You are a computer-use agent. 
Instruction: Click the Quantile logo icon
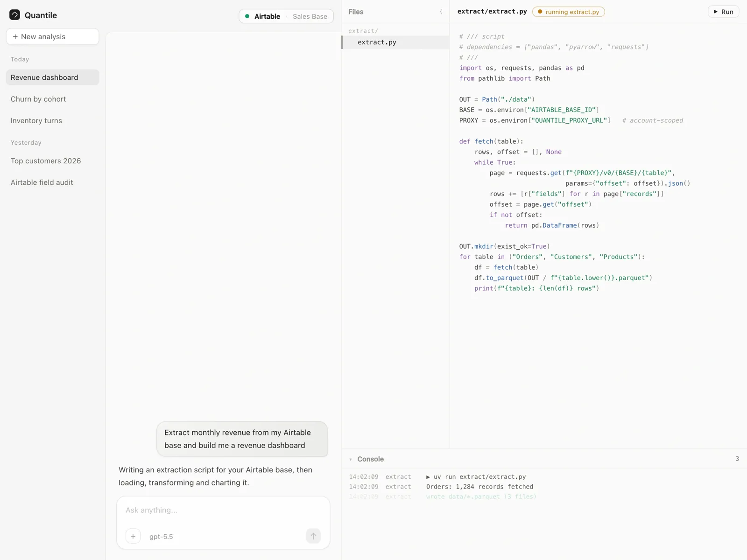[x=14, y=15]
